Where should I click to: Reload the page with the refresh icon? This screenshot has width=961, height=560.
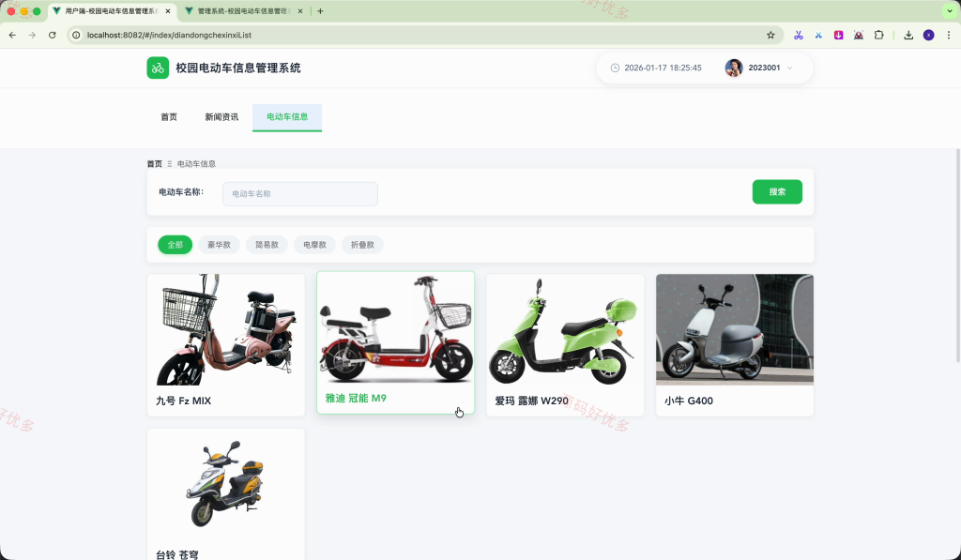point(53,35)
